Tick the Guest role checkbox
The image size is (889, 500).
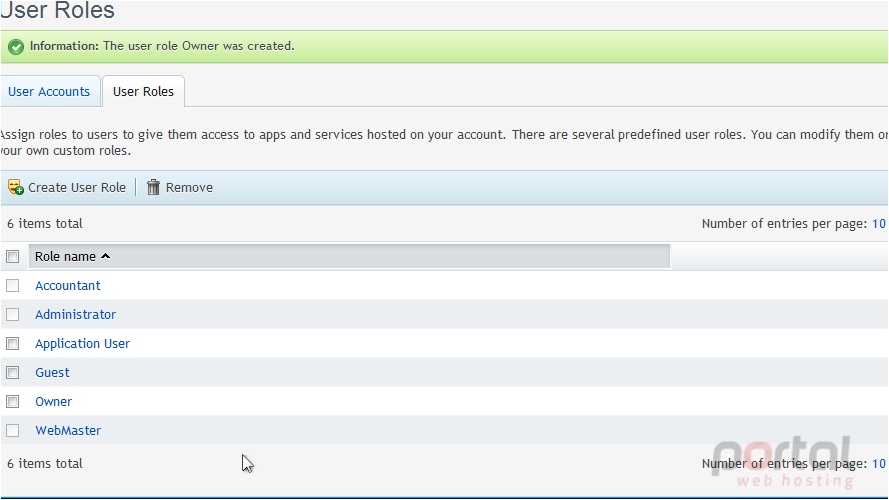pyautogui.click(x=12, y=372)
